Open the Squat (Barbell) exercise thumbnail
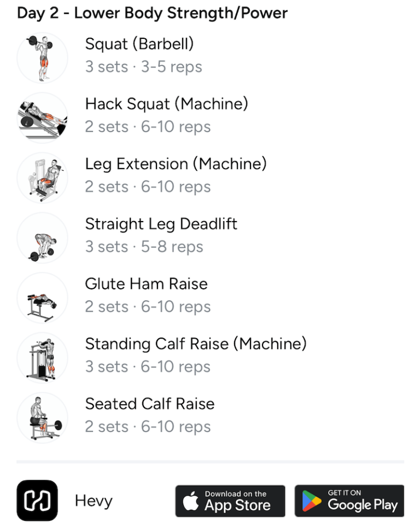 point(42,57)
